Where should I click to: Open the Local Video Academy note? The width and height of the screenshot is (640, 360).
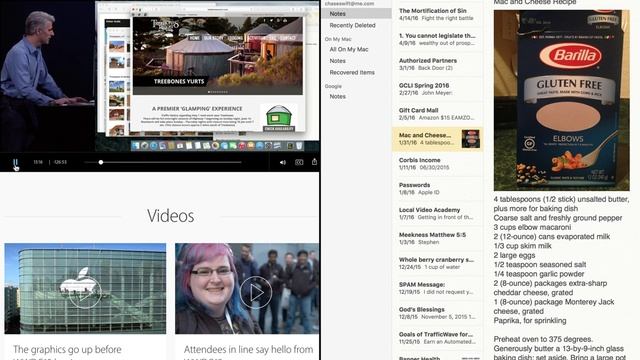tap(438, 213)
